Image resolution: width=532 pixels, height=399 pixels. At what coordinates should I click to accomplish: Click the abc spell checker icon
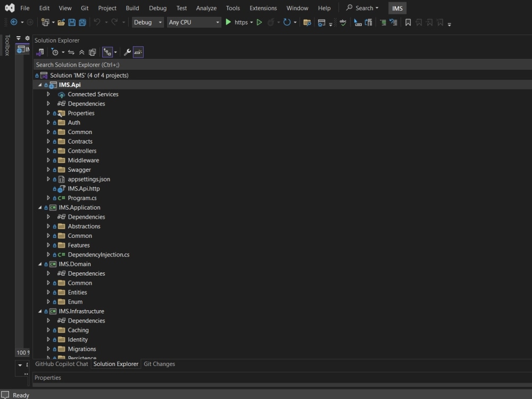coord(343,22)
